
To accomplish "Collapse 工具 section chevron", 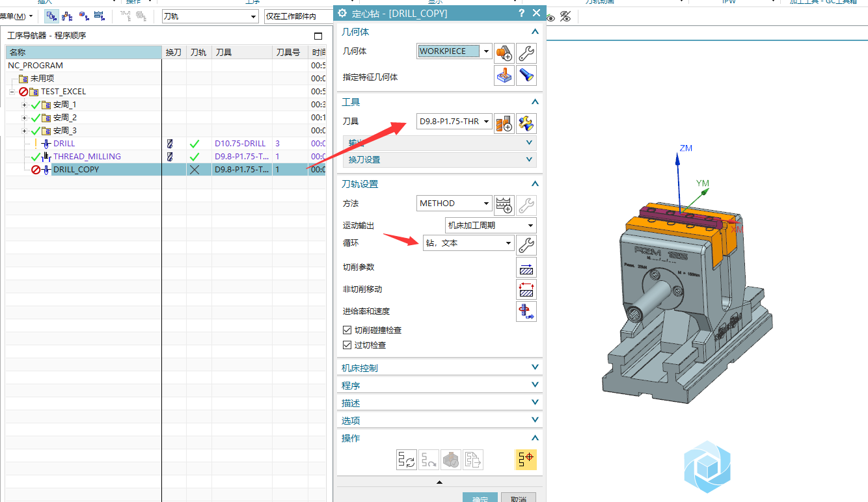I will 535,101.
